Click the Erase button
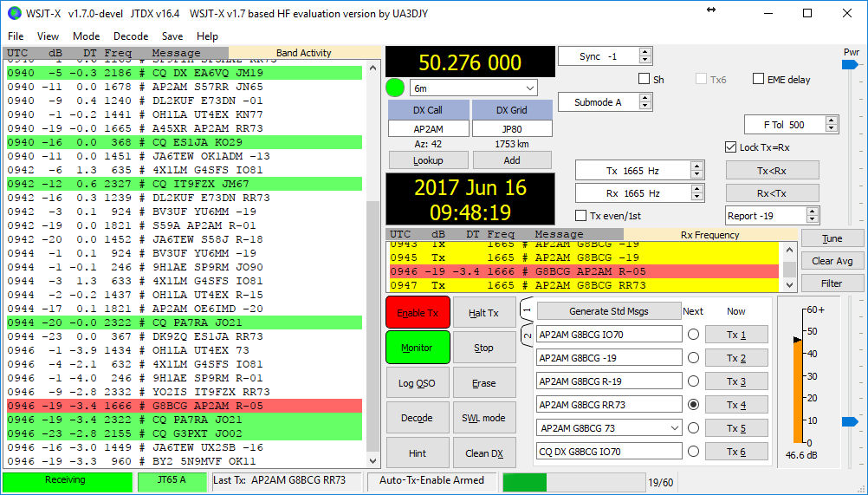868x495 pixels. tap(484, 382)
